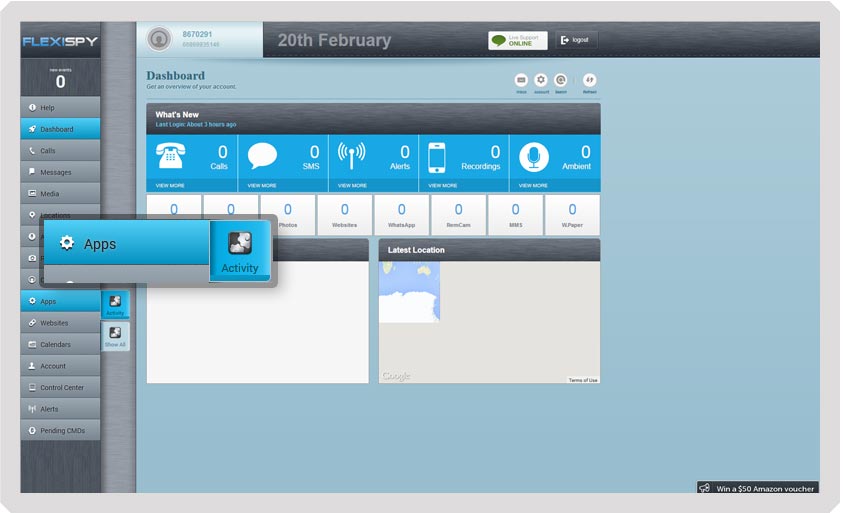The width and height of the screenshot is (843, 513).
Task: Click the microphone icon on the Ambient card
Action: point(533,157)
